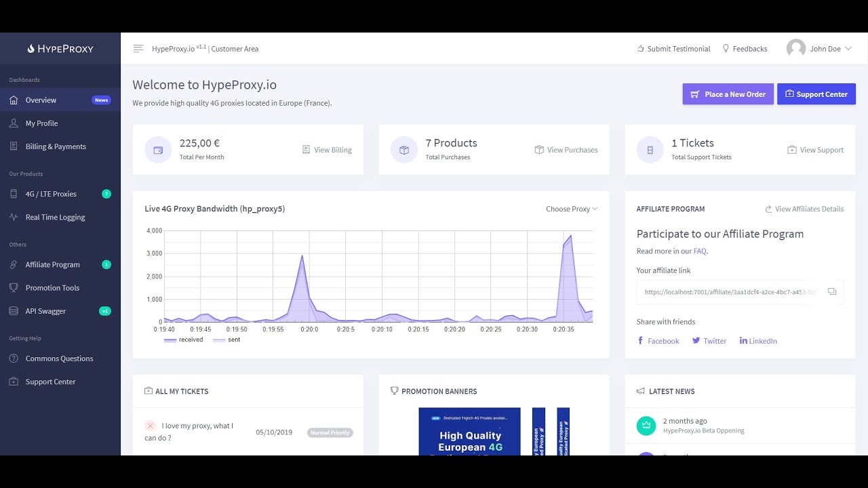Click the HypeProxy flame logo
This screenshot has height=488, width=868.
point(60,49)
